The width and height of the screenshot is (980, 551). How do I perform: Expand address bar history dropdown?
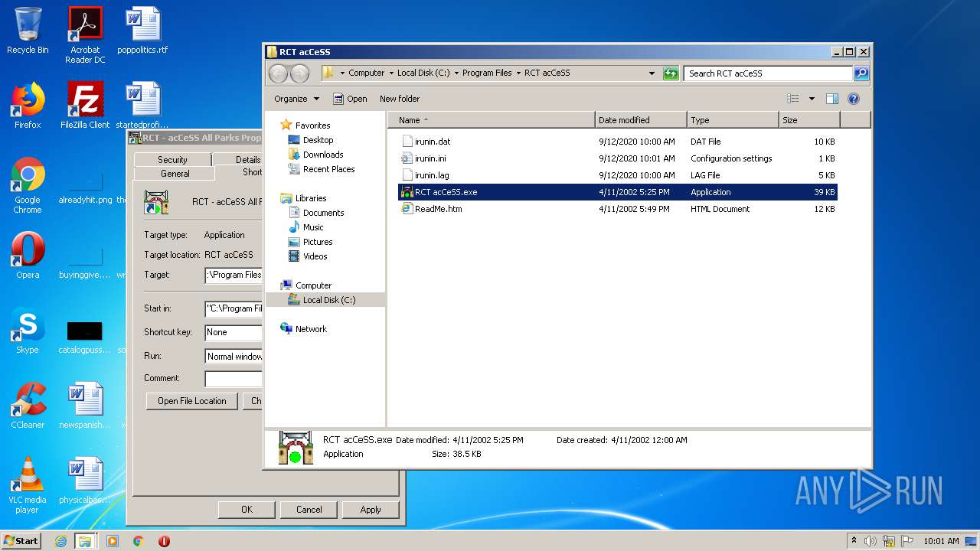click(x=652, y=73)
